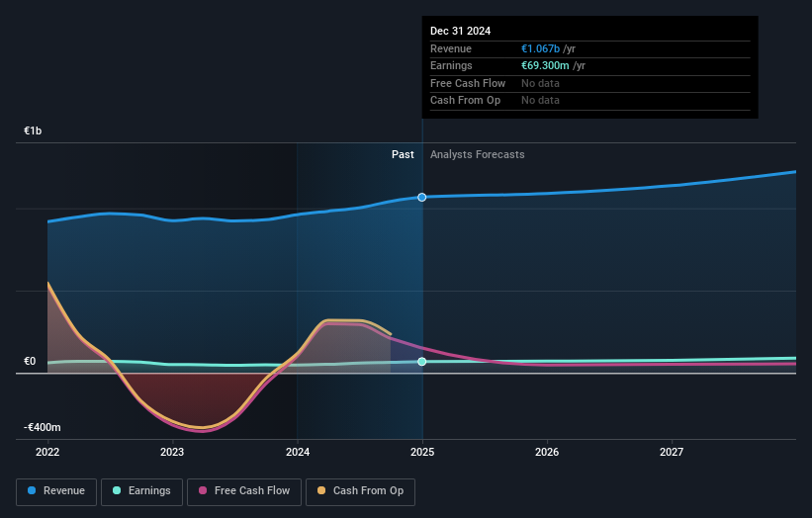The height and width of the screenshot is (518, 812).
Task: Toggle the Cash From Op legend button
Action: [360, 491]
